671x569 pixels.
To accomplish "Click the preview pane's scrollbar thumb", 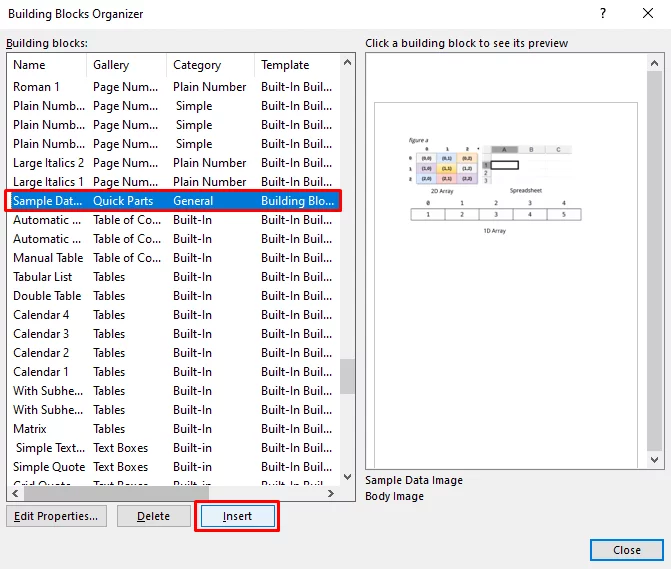I will click(654, 261).
